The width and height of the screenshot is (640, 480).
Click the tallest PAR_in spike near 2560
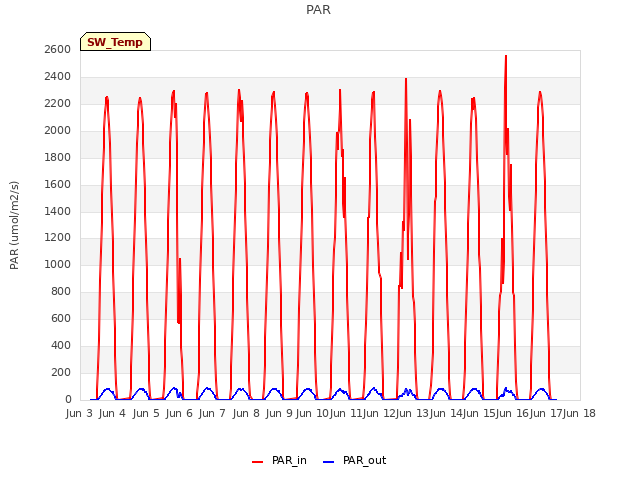[506, 56]
